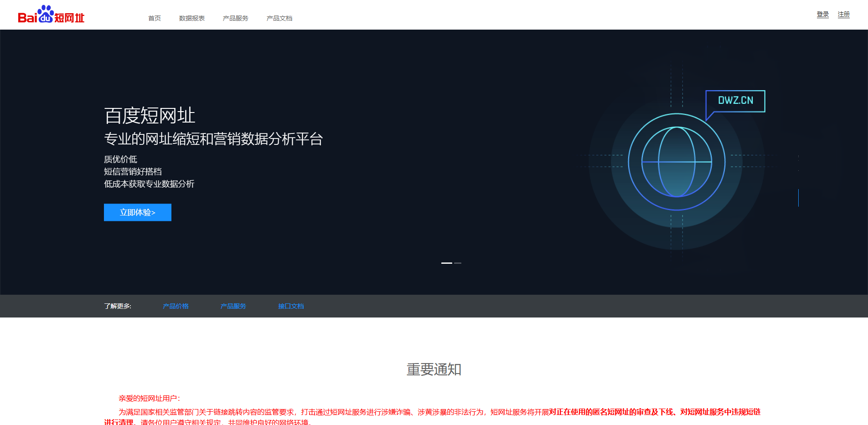Image resolution: width=868 pixels, height=425 pixels.
Task: Click the 立即体验 button
Action: coord(137,212)
